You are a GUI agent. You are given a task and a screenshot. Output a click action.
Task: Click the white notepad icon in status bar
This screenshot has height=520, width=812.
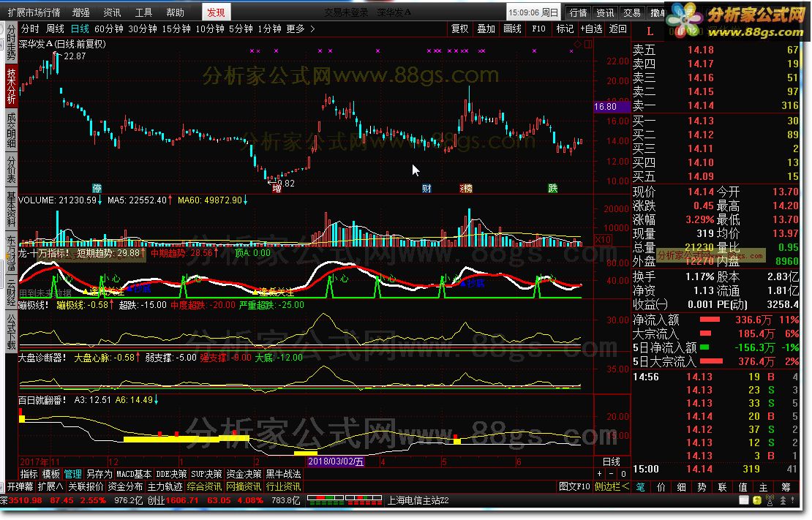[x=744, y=500]
